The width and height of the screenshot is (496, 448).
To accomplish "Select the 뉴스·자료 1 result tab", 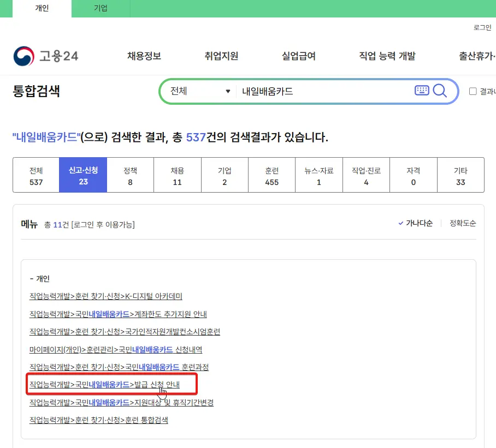I will (x=319, y=175).
